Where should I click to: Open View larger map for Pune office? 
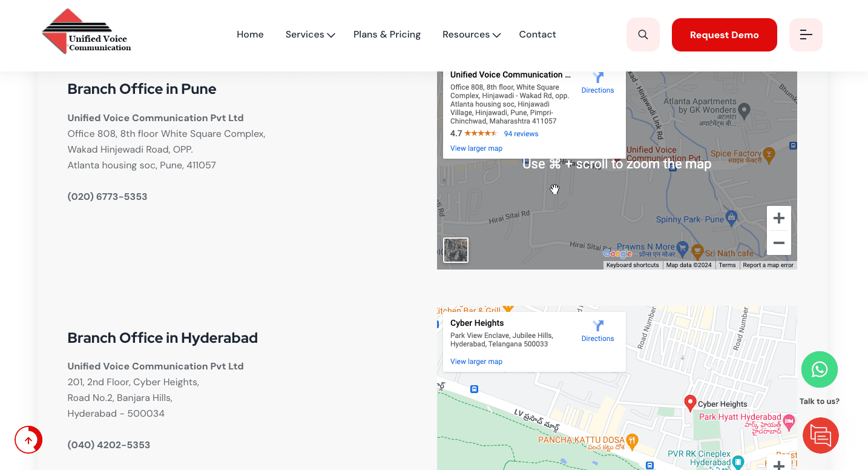[x=476, y=148]
